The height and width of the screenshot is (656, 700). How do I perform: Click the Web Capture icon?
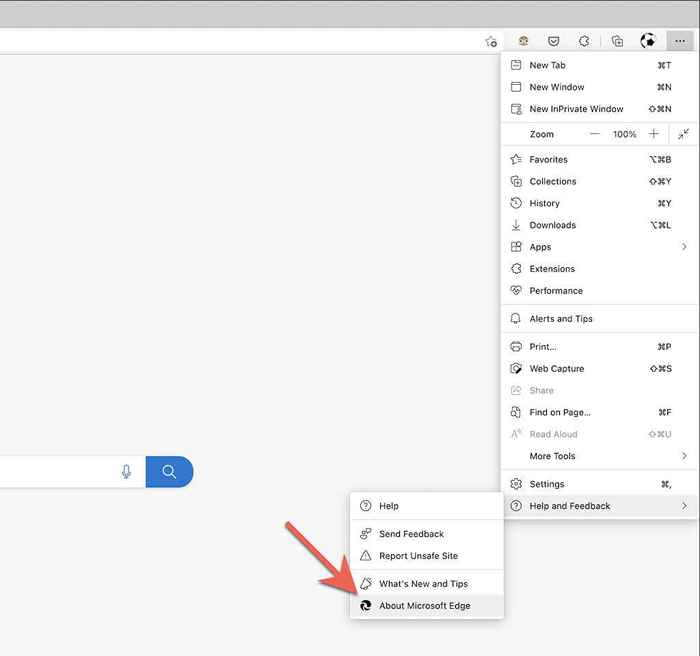[516, 368]
